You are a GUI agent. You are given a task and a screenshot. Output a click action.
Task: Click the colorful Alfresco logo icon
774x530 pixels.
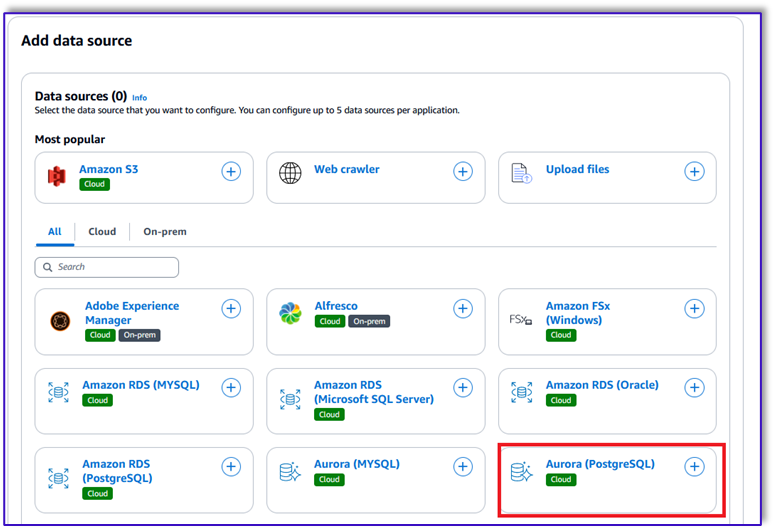click(x=290, y=313)
